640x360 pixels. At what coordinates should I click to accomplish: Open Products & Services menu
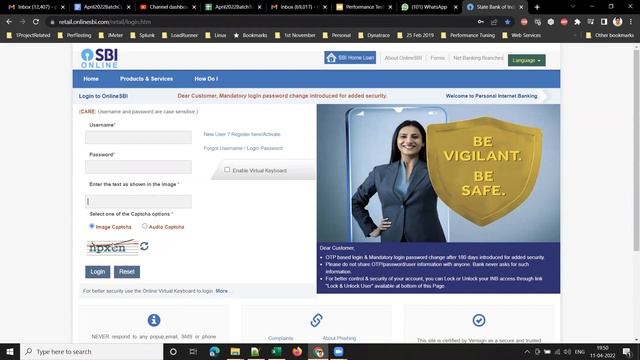(x=147, y=79)
